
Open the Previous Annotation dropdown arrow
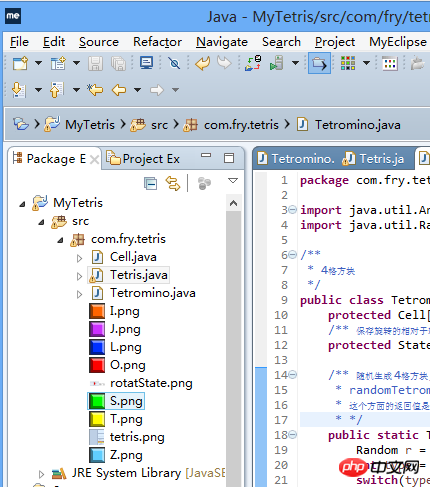(x=76, y=90)
